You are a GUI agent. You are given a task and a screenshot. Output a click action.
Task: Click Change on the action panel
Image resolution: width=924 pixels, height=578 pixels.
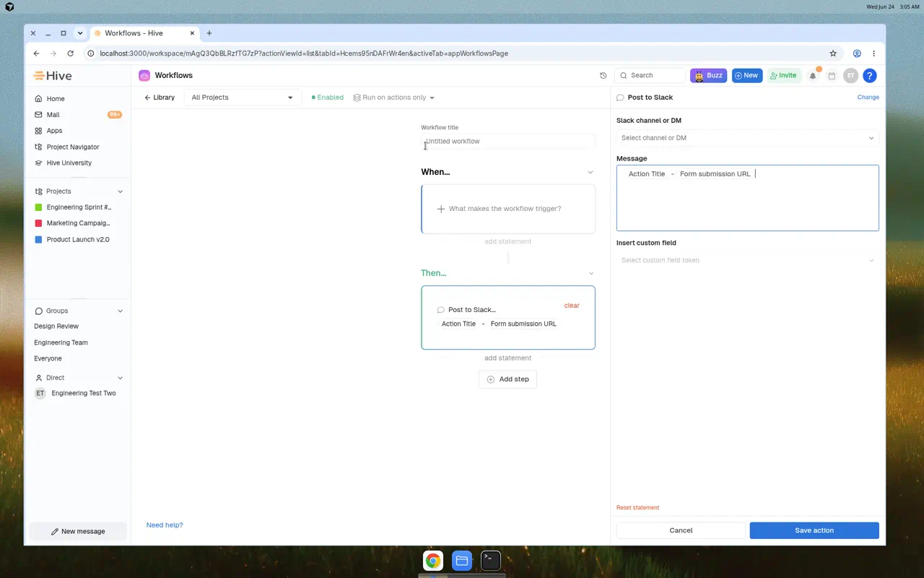click(868, 97)
